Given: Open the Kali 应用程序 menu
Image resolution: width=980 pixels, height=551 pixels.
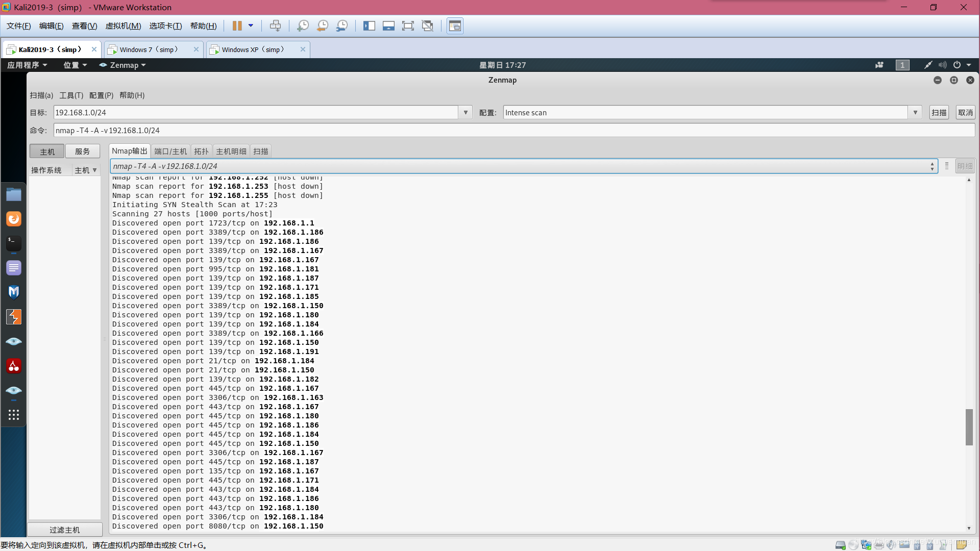Looking at the screenshot, I should click(27, 65).
